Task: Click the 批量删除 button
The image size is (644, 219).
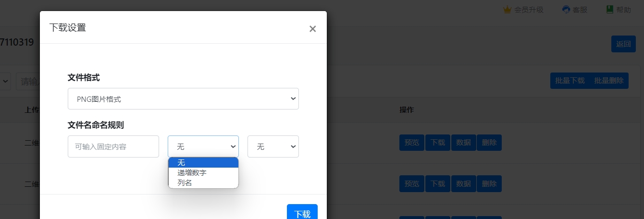Action: (609, 81)
